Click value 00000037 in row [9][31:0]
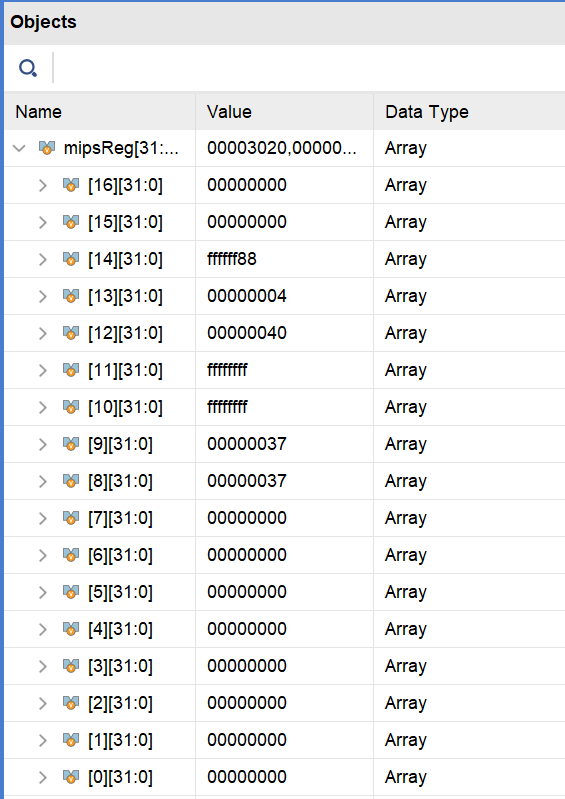Image resolution: width=565 pixels, height=799 pixels. pos(247,444)
